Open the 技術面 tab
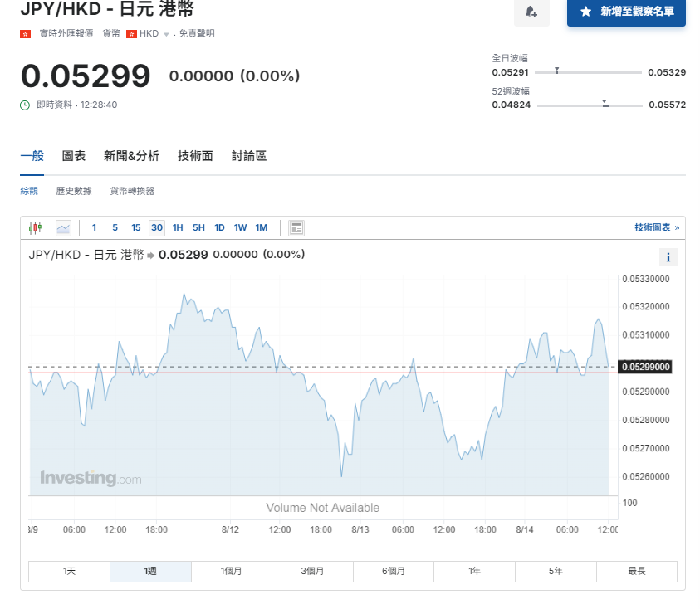 click(195, 156)
